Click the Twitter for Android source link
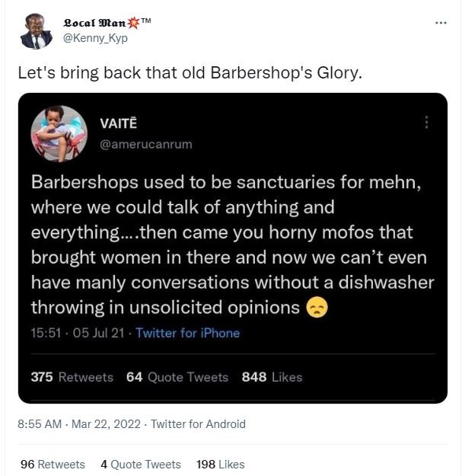 198,424
